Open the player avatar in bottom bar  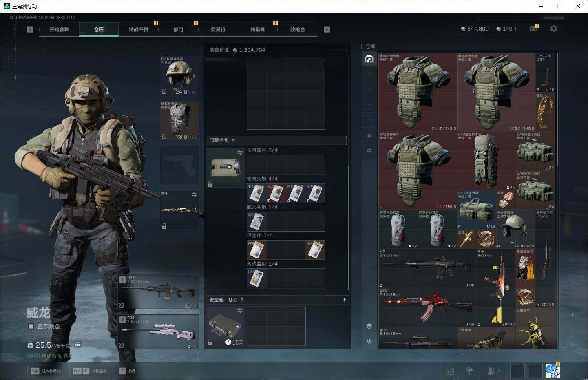(x=553, y=371)
